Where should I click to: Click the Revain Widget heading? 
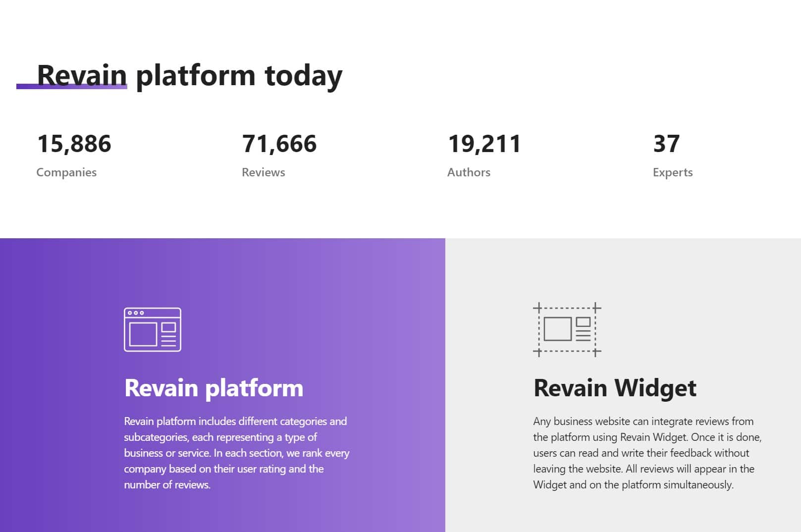coord(615,388)
